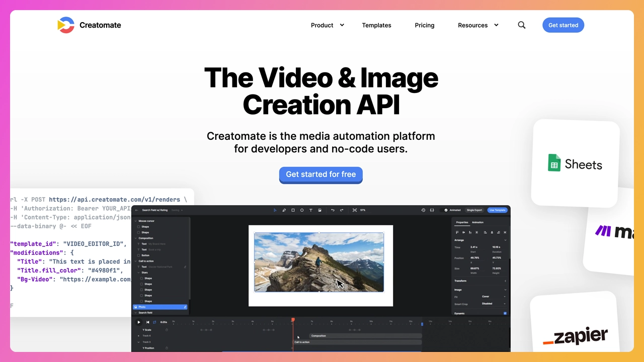Collapse the Image section
The width and height of the screenshot is (644, 362).
[505, 290]
